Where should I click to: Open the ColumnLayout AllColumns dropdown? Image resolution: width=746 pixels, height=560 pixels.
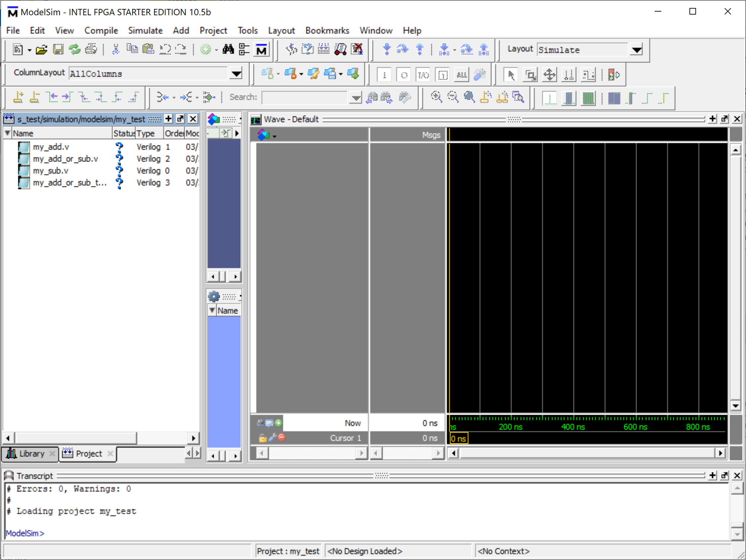pyautogui.click(x=236, y=73)
